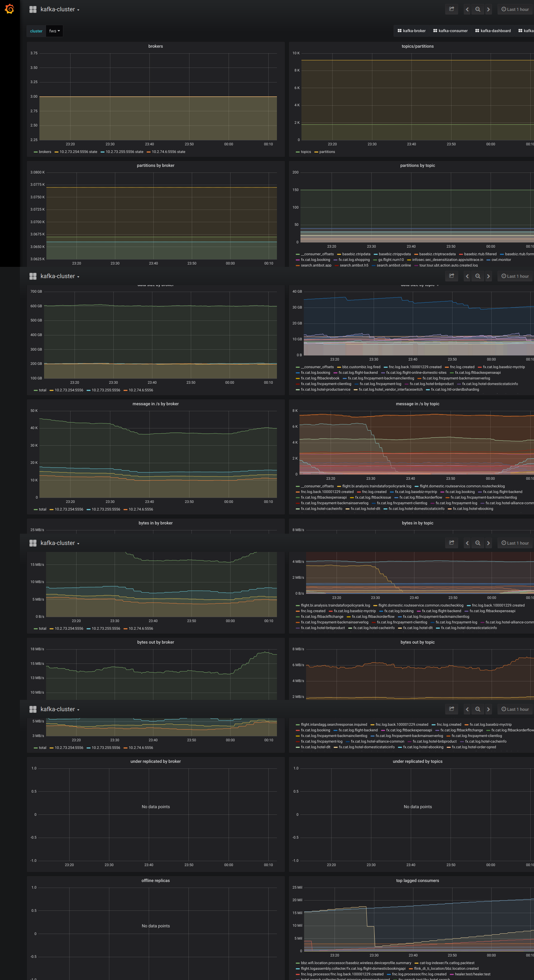The image size is (534, 980).
Task: Toggle 10.2.73.254:5556 state series in brokers legend
Action: point(79,152)
